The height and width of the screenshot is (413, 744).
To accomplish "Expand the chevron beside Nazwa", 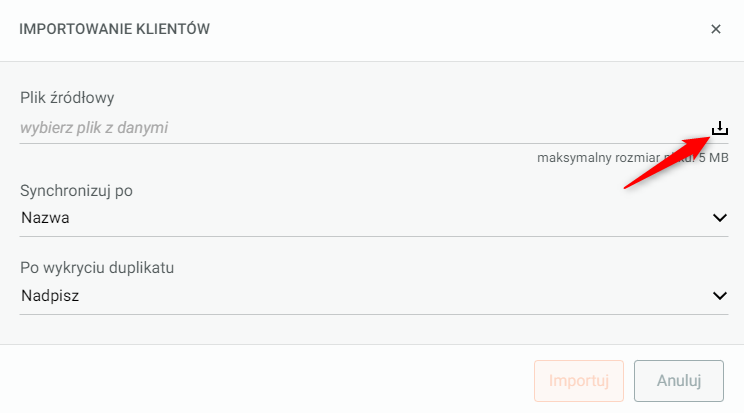I will coord(719,218).
